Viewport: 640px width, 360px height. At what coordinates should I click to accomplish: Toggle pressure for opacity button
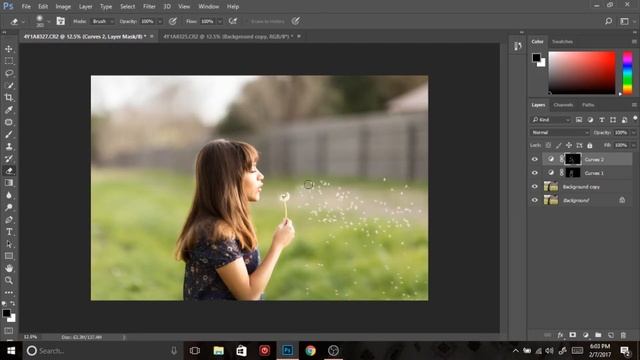coord(173,21)
